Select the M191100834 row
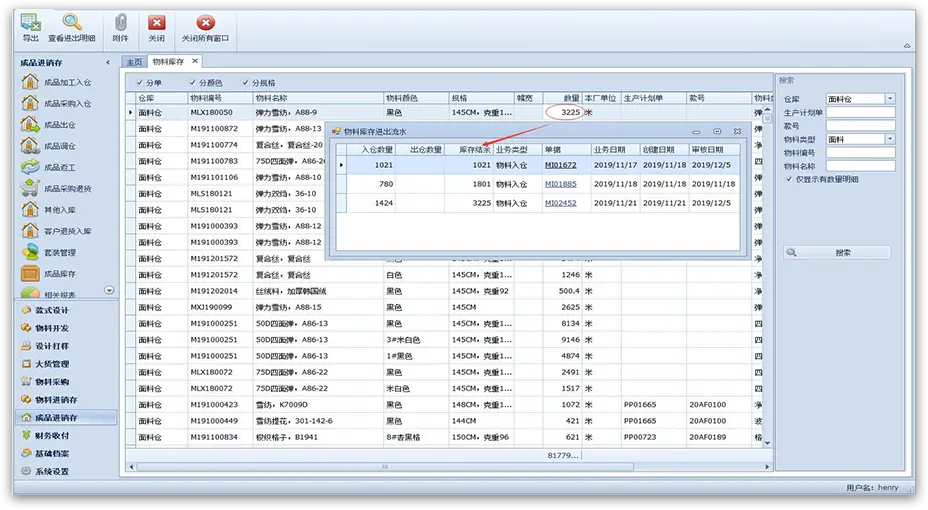The image size is (928, 510). coord(444,437)
